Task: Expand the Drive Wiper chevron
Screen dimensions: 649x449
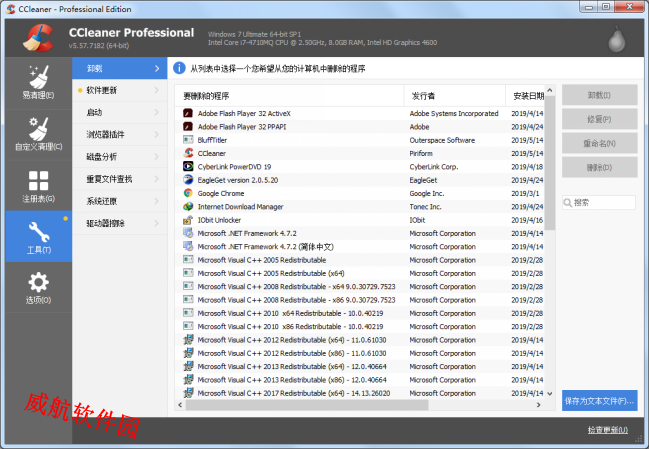Action: 156,223
